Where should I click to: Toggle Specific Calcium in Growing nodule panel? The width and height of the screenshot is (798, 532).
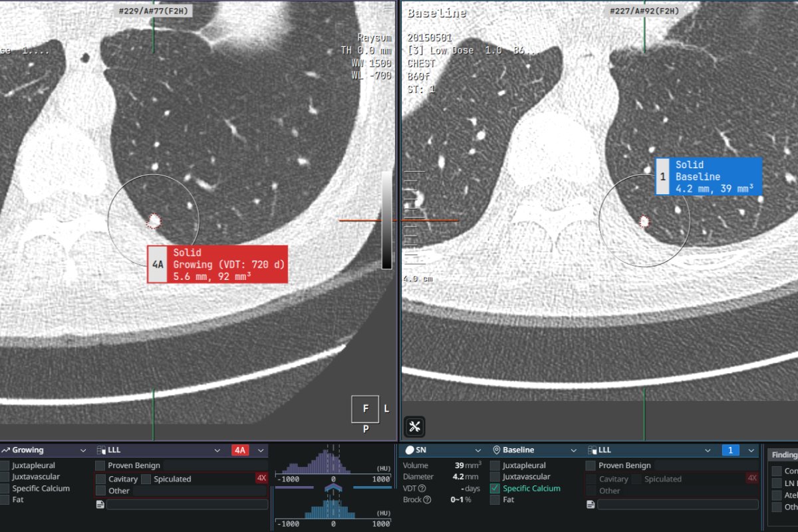[x=5, y=488]
